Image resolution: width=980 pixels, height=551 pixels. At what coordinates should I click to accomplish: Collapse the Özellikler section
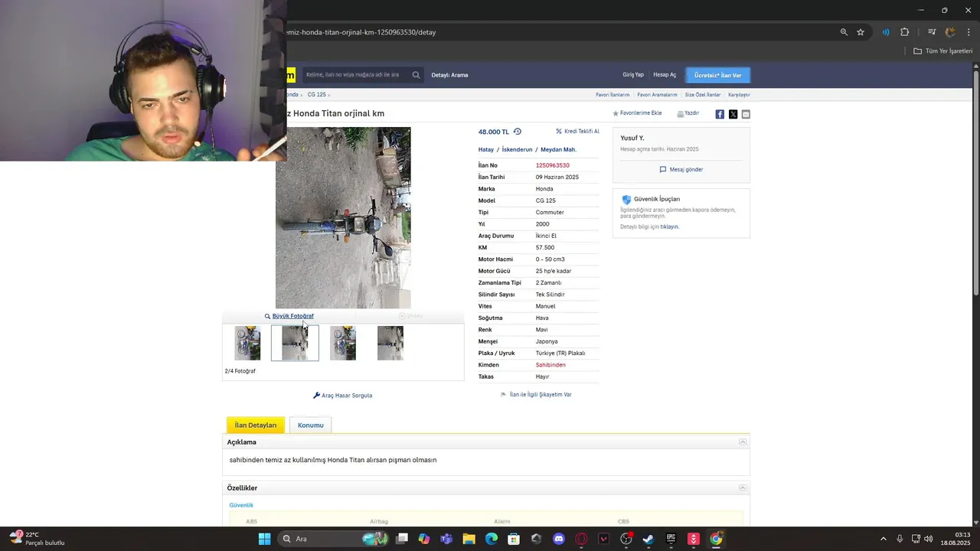click(742, 488)
